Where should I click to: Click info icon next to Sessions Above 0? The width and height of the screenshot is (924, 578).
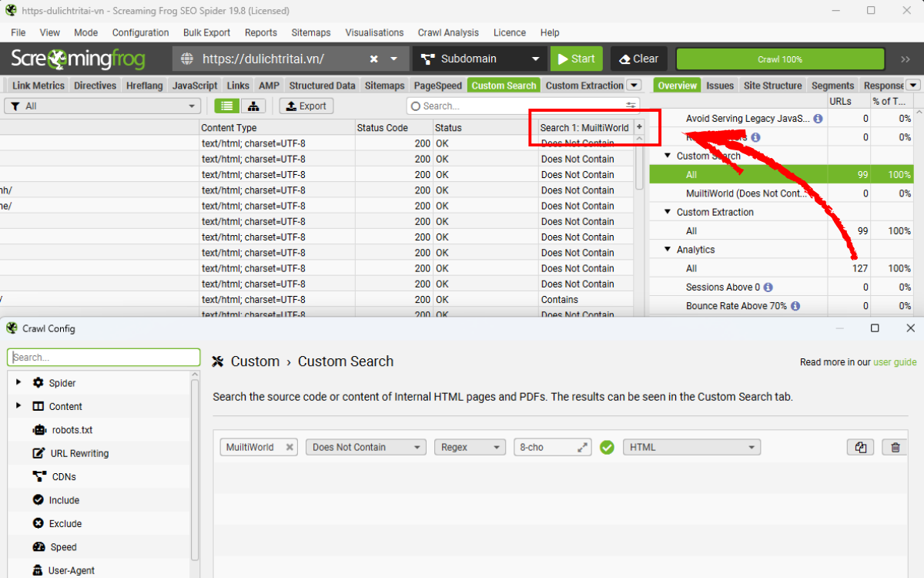768,287
